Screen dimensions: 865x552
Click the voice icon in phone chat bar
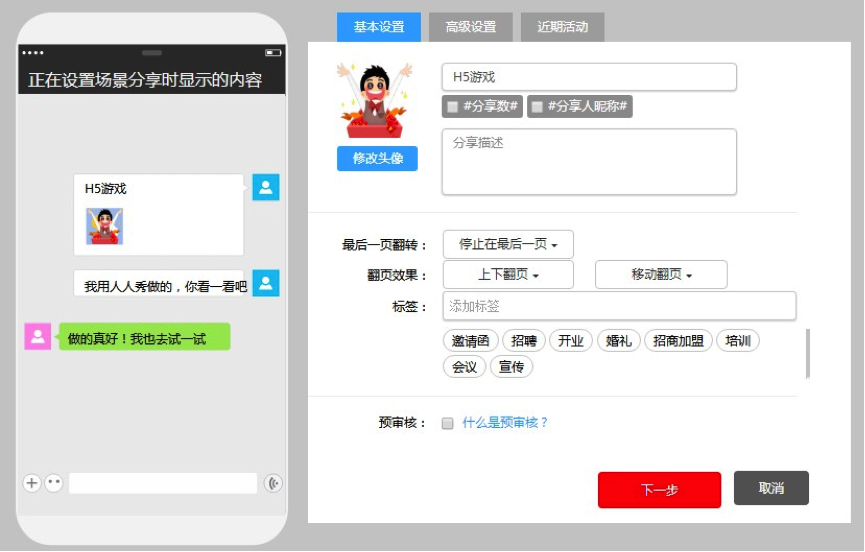point(273,483)
